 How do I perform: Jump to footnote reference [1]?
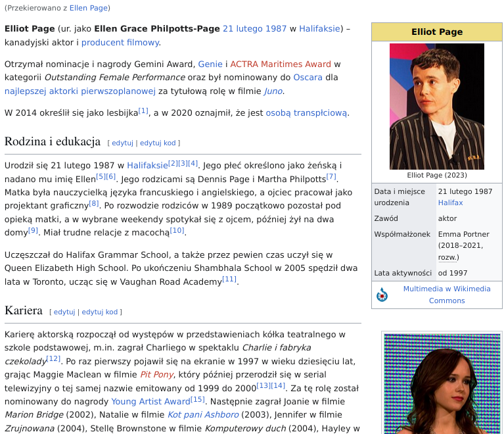point(143,111)
